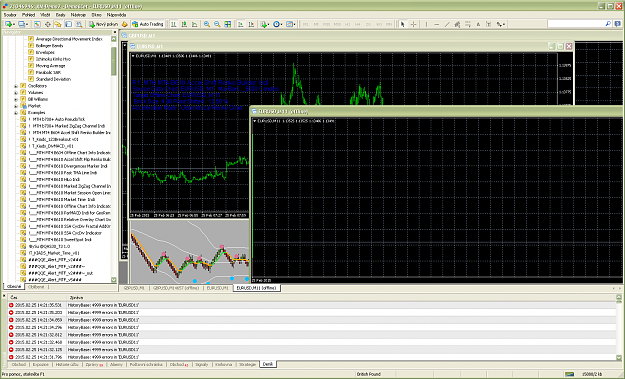625x379 pixels.
Task: Select Standard Deviation indicator in Navigator
Action: pyautogui.click(x=53, y=79)
